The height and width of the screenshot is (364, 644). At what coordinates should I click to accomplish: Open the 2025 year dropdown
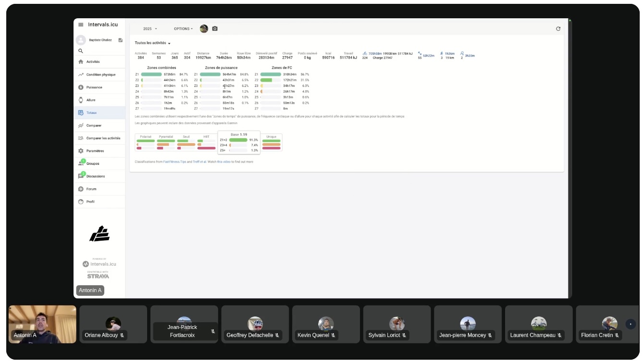pos(150,29)
